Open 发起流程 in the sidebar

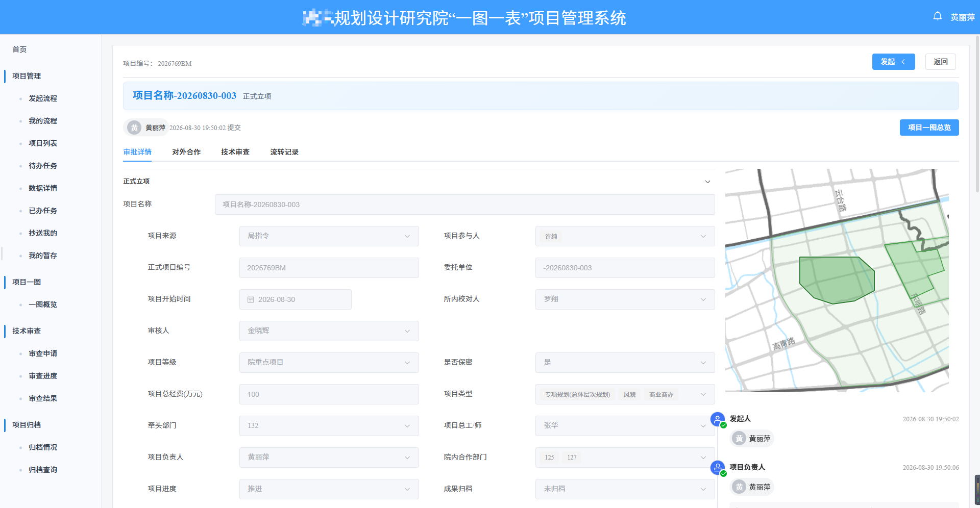43,98
